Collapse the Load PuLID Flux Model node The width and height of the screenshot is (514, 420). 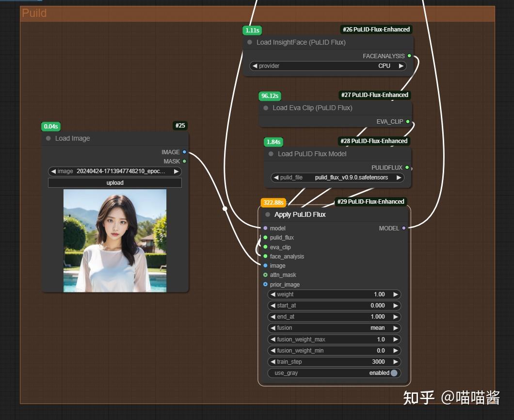pos(271,154)
